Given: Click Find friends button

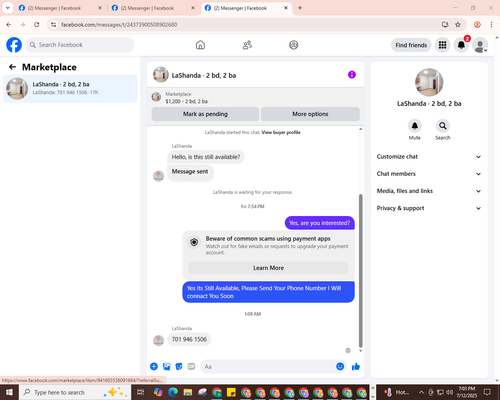Looking at the screenshot, I should [x=411, y=45].
